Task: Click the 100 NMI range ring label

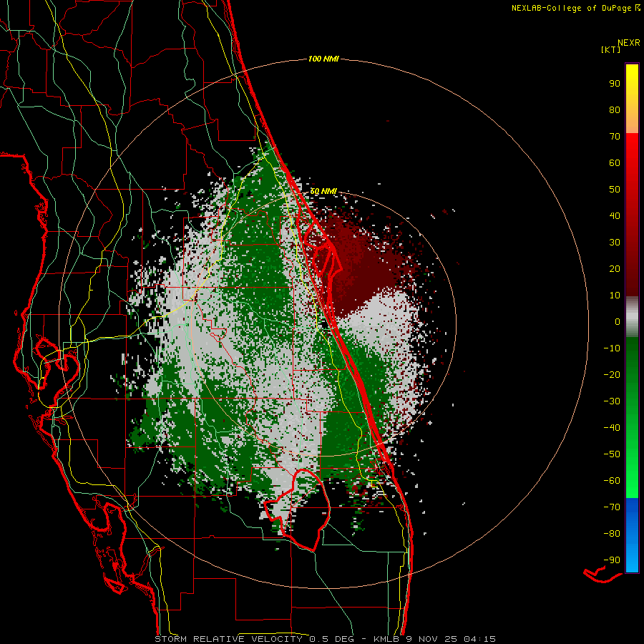Action: tap(323, 59)
